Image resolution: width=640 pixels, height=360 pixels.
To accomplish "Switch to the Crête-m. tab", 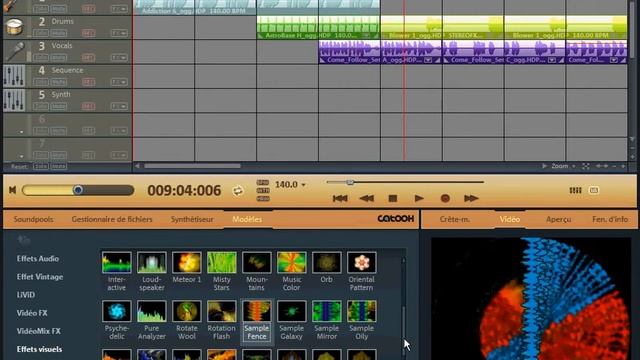I will (x=455, y=219).
